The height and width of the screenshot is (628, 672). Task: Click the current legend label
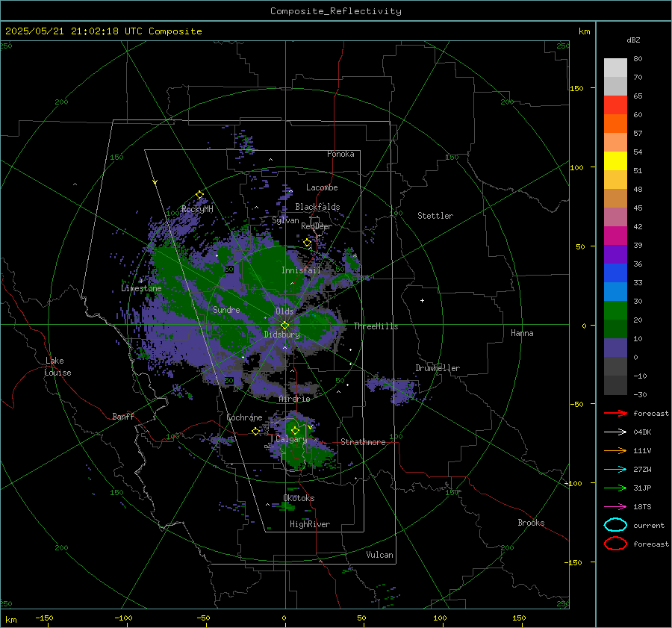pyautogui.click(x=649, y=525)
